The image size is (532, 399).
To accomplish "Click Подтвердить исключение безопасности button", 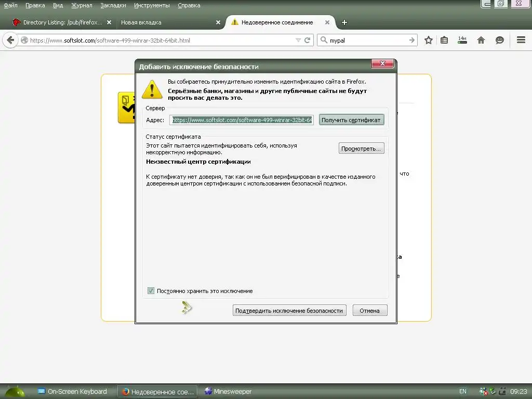I will pyautogui.click(x=289, y=311).
